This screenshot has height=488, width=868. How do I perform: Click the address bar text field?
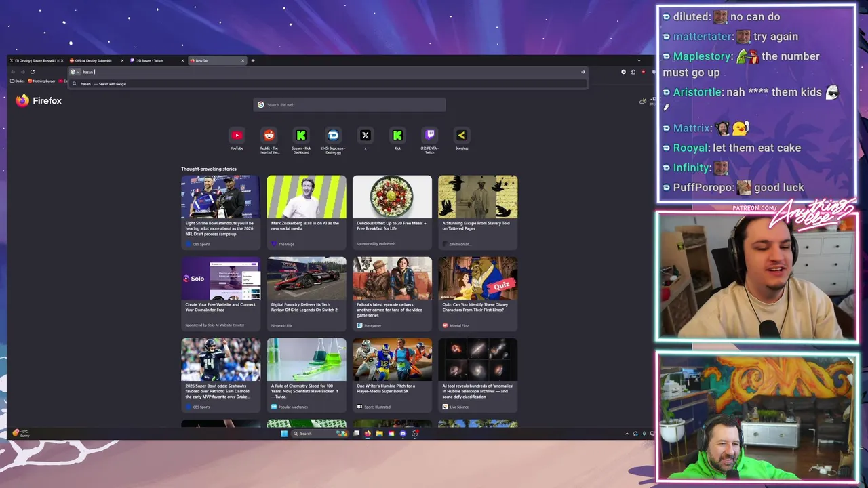click(329, 72)
